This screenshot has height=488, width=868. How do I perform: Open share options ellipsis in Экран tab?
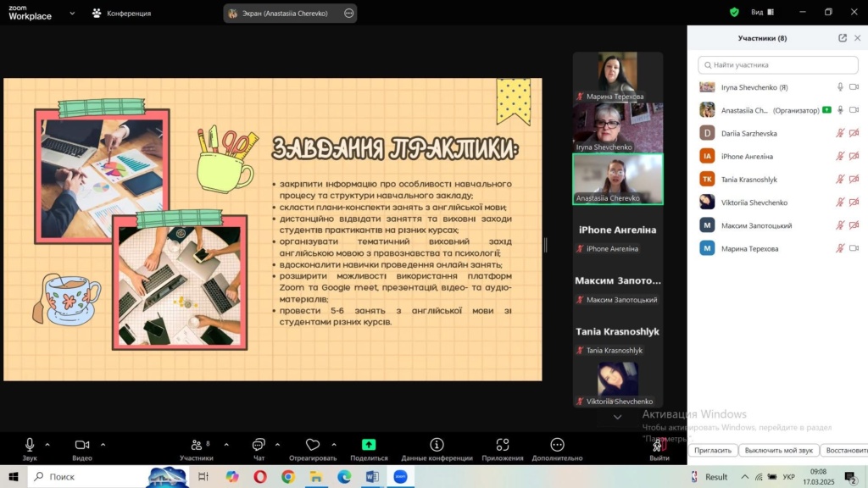(x=348, y=14)
